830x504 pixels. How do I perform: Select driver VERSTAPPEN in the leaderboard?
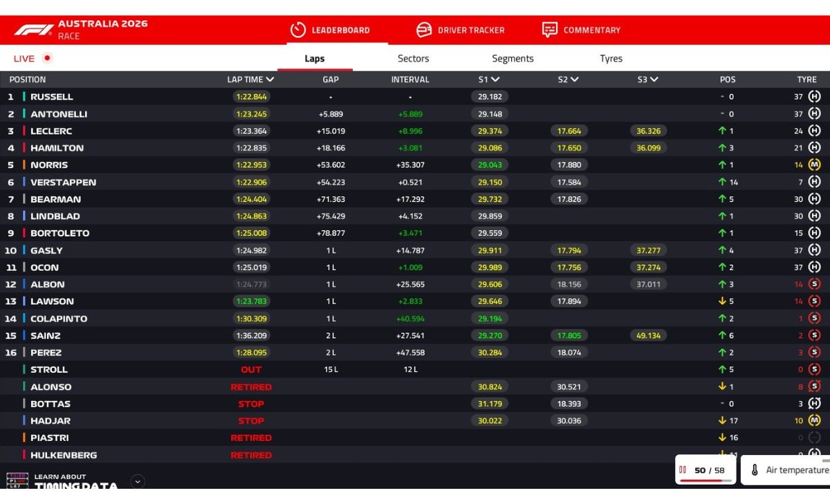63,183
